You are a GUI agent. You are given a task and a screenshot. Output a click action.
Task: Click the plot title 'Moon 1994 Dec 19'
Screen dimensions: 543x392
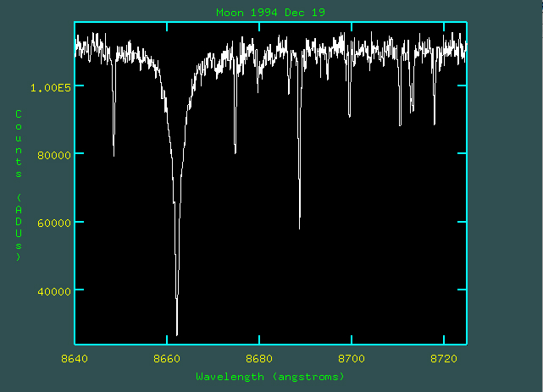click(270, 13)
